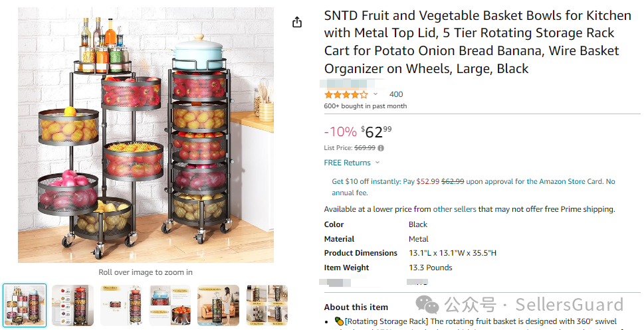Show the Dimensions thumbnail image
The width and height of the screenshot is (644, 330).
tap(121, 305)
